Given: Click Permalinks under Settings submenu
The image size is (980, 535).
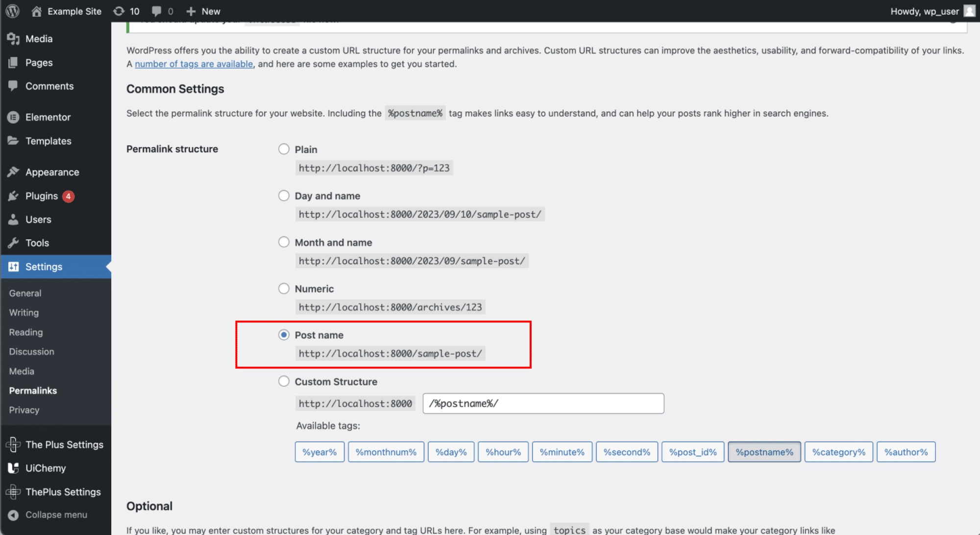Looking at the screenshot, I should (34, 390).
